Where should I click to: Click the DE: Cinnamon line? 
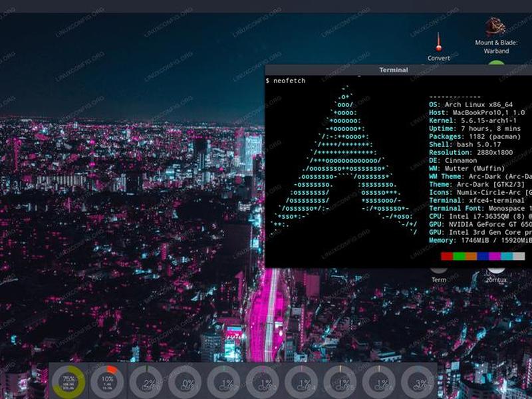[x=453, y=160]
